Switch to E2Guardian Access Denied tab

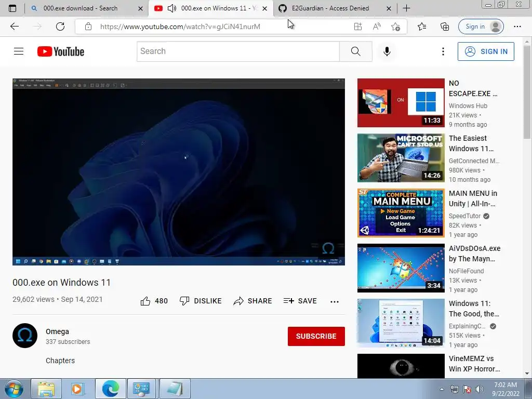coord(330,8)
